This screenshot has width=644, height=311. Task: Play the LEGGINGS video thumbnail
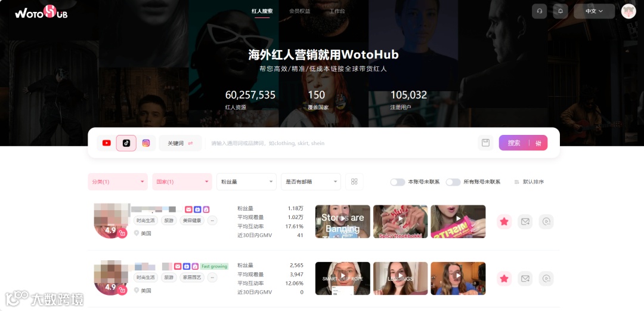tap(401, 279)
